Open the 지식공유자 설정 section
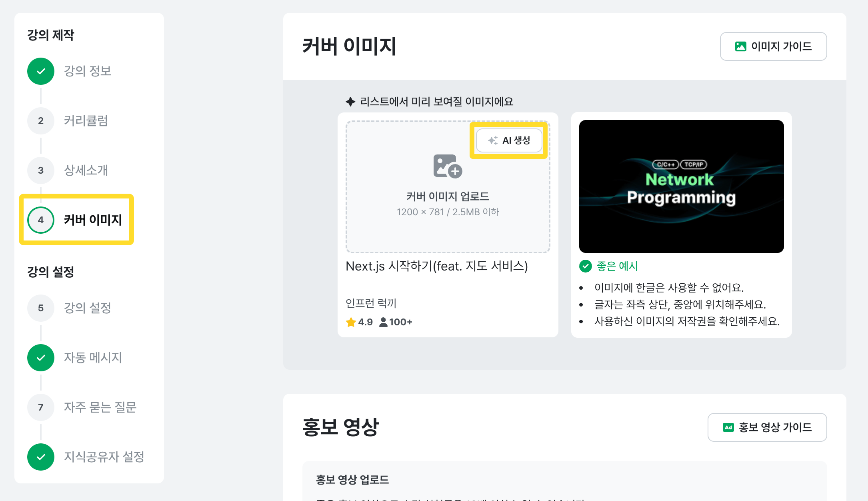 click(x=104, y=457)
